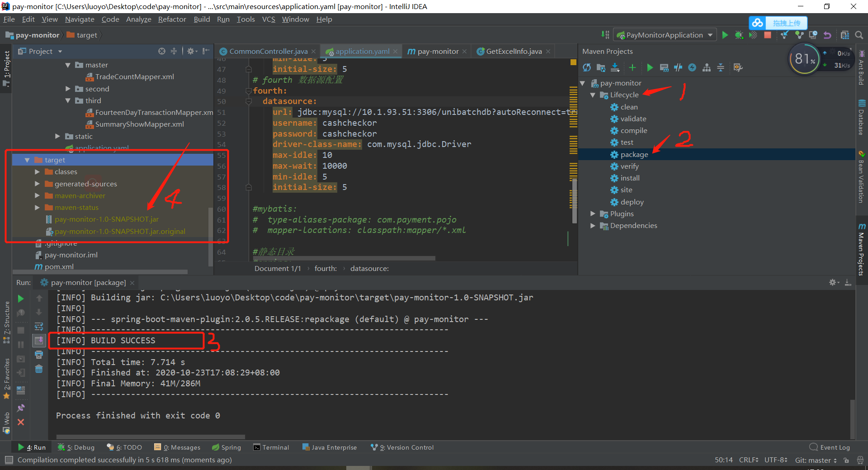Toggle the Ant Build tool window stripe
The width and height of the screenshot is (868, 470).
click(861, 68)
